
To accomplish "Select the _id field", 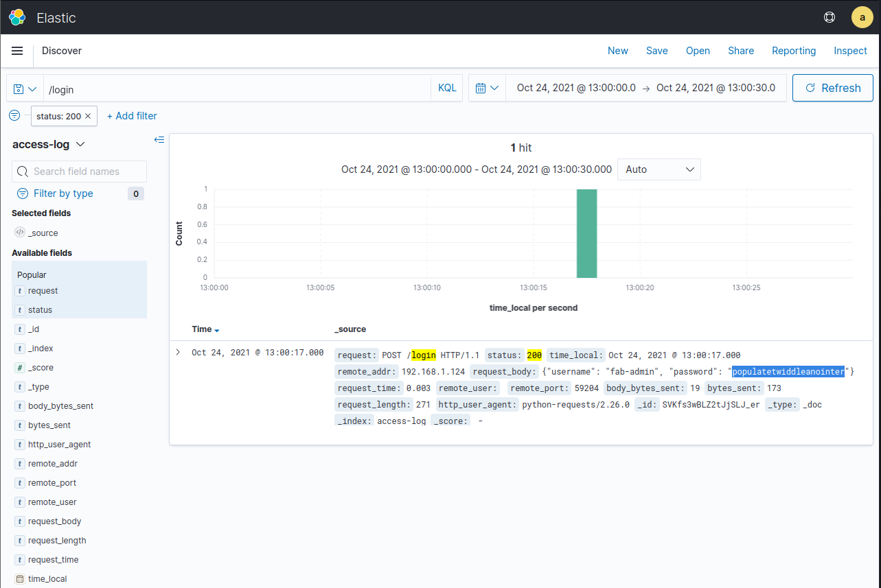I will tap(34, 329).
